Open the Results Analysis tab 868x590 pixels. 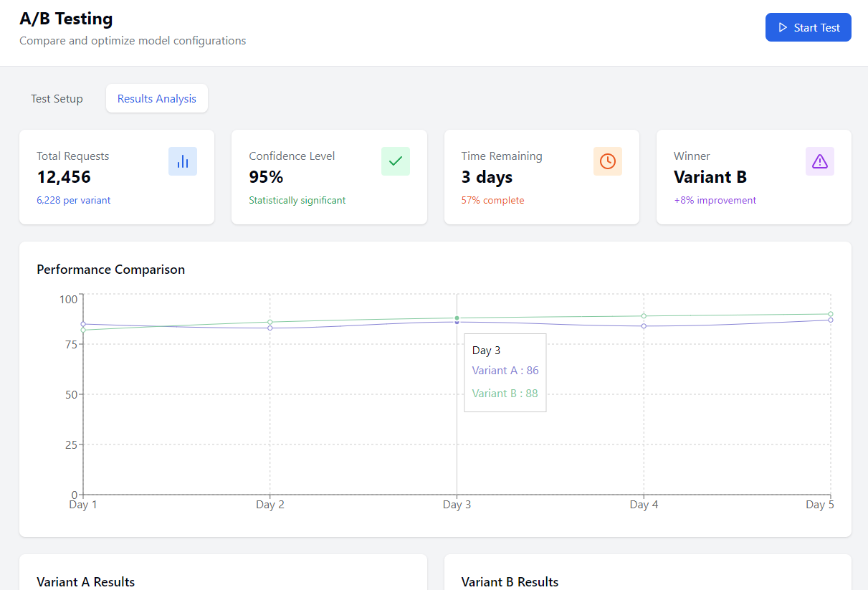coord(156,99)
